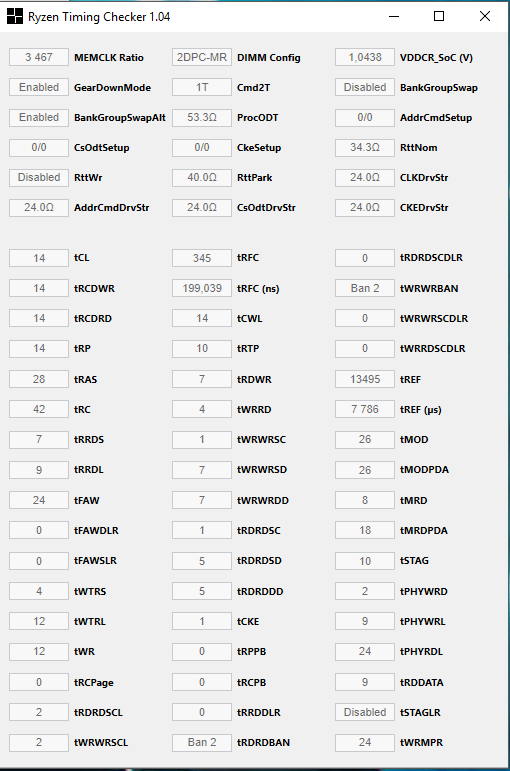Screen dimensions: 510x771
Task: Click the tRTP value field
Action: point(202,349)
